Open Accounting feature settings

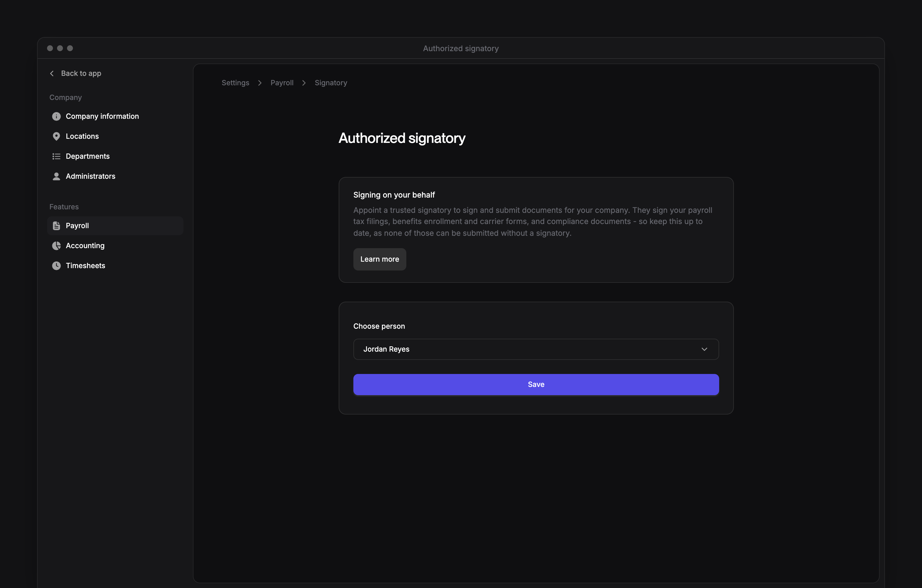[x=115, y=246]
